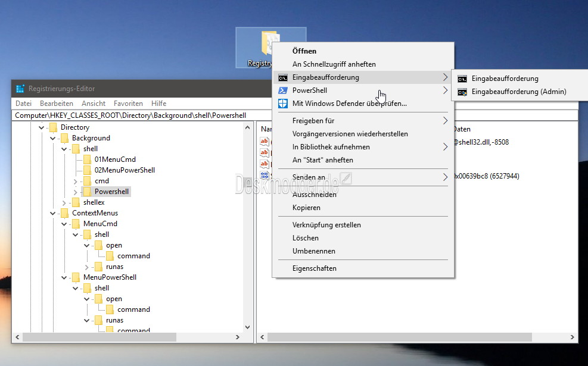Click the values pane horizontal scroll right arrow

pyautogui.click(x=573, y=337)
